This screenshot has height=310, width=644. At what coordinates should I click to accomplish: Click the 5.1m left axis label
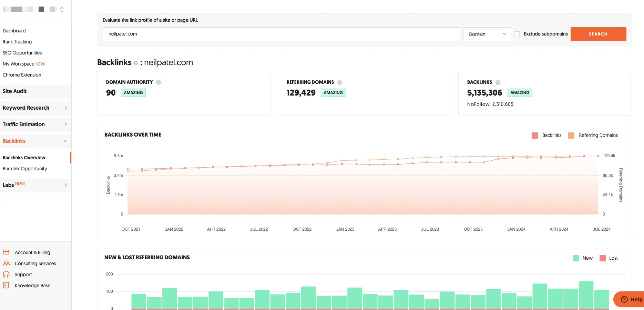pos(118,156)
